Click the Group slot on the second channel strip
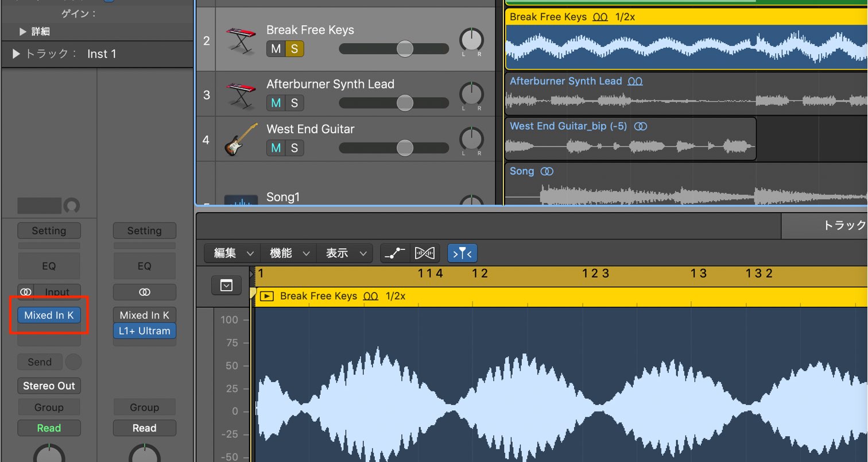 pos(145,407)
